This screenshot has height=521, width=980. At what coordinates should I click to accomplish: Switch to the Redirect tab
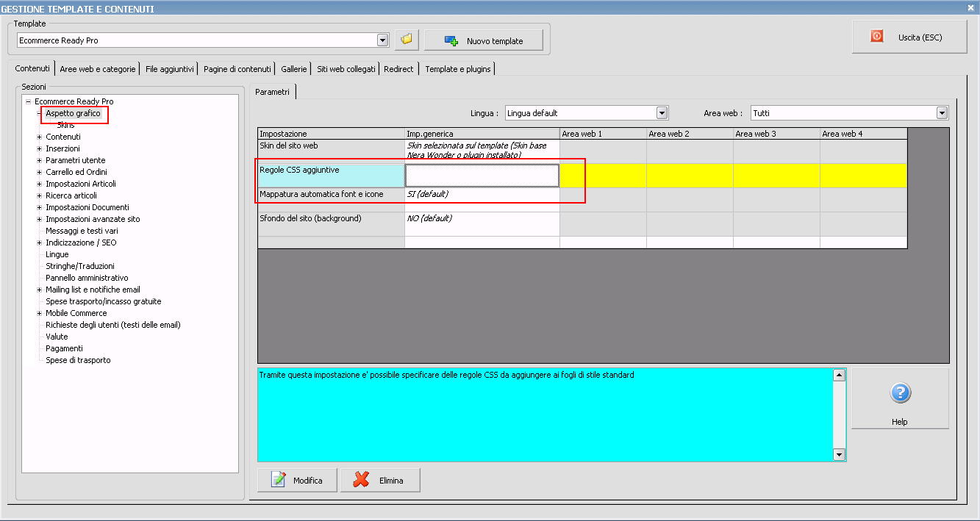[398, 69]
